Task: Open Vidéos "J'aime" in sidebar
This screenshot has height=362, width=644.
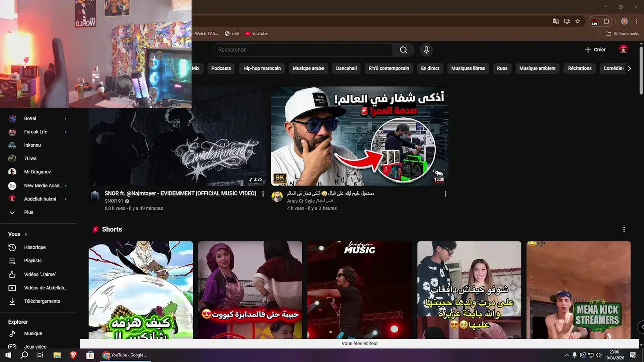Action: point(38,274)
